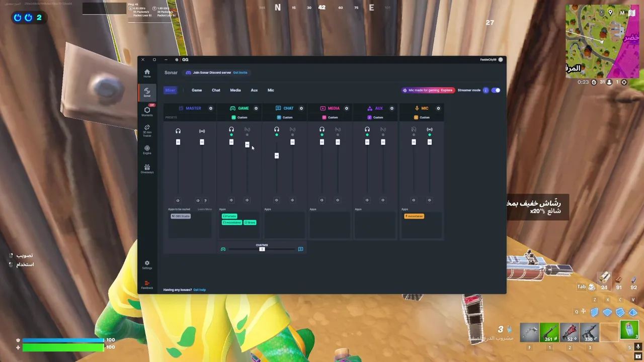Mute the MASTER headphones channel
This screenshot has height=362, width=644.
pyautogui.click(x=178, y=200)
